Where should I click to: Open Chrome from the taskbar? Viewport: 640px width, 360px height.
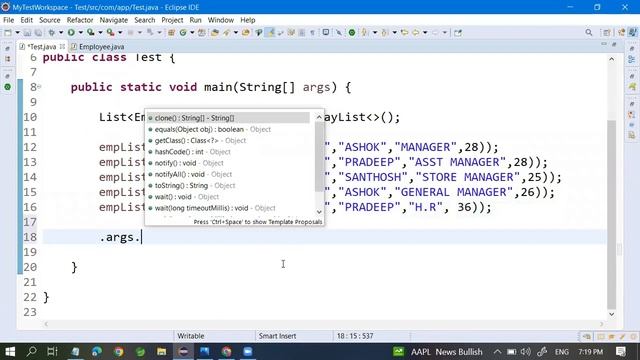118,351
